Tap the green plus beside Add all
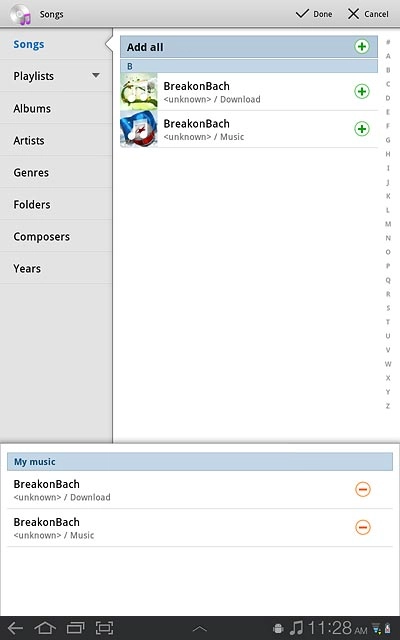 362,47
